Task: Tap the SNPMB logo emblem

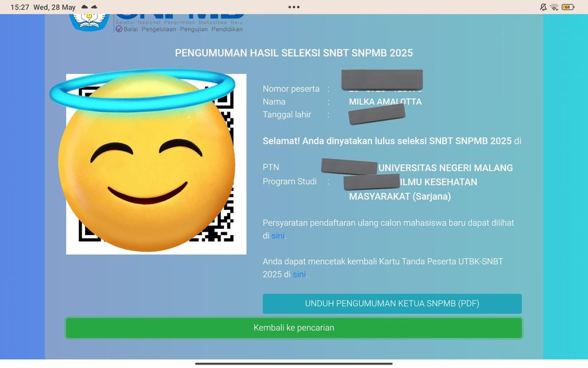Action: click(x=89, y=22)
